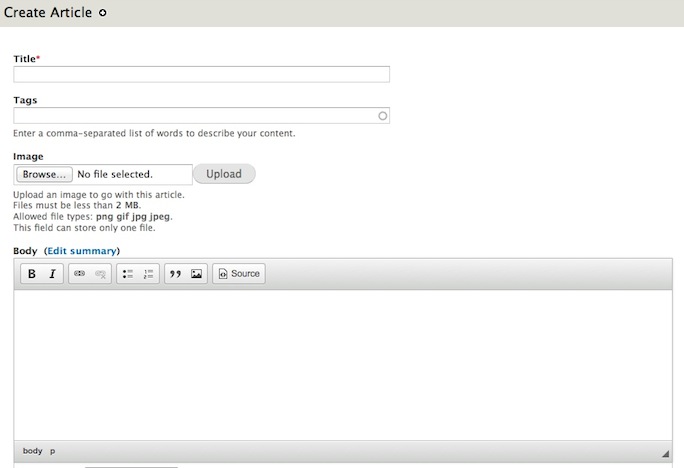Click the 'No file selected.' text
This screenshot has width=684, height=468.
point(115,174)
